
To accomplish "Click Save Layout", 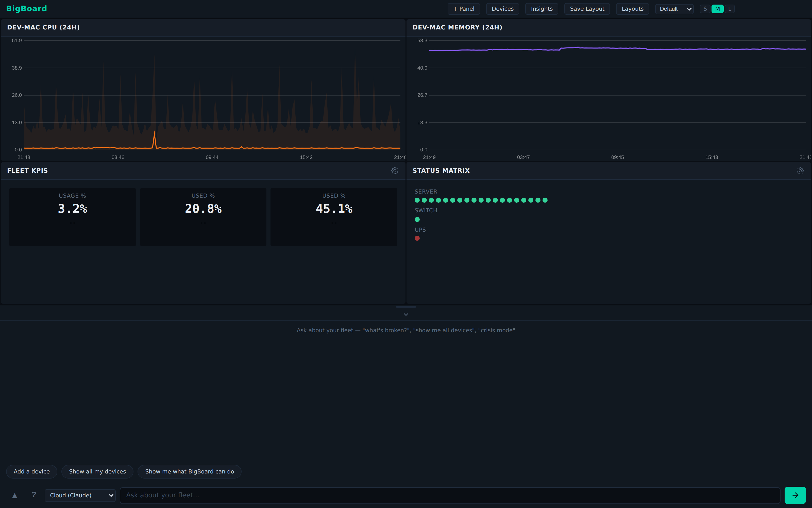I will tap(587, 9).
